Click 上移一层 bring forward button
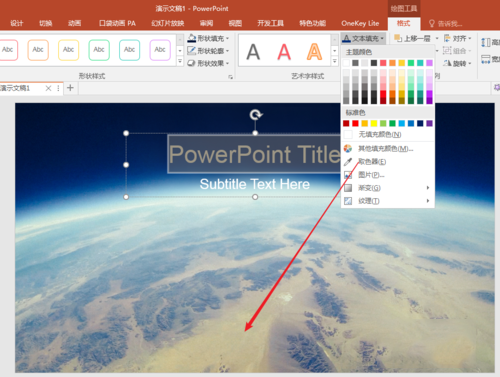 coord(416,38)
